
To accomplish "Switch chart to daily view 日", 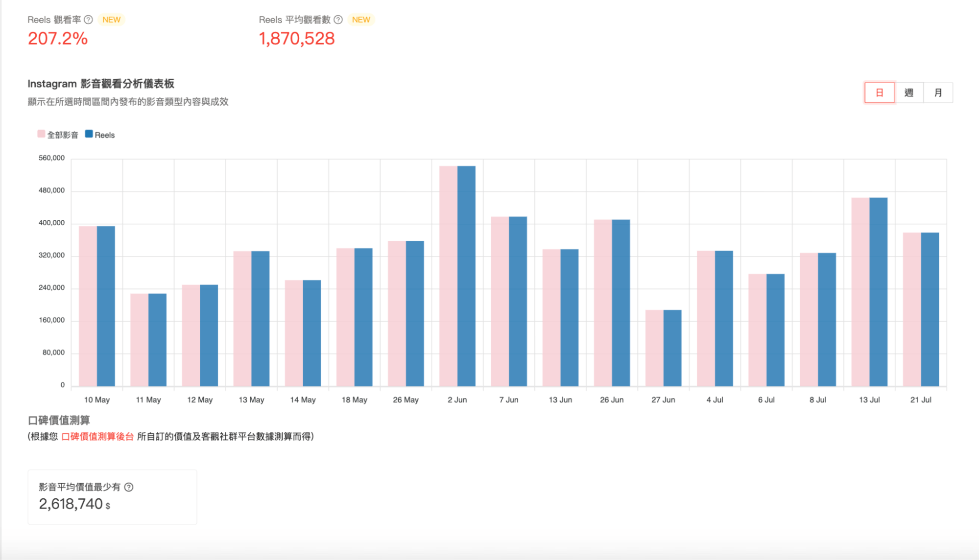I will [x=880, y=93].
